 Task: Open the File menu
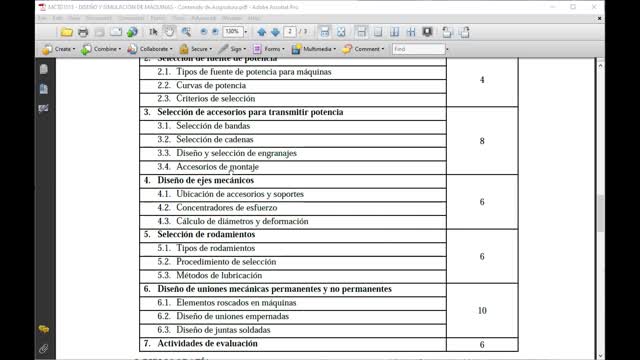(x=42, y=18)
